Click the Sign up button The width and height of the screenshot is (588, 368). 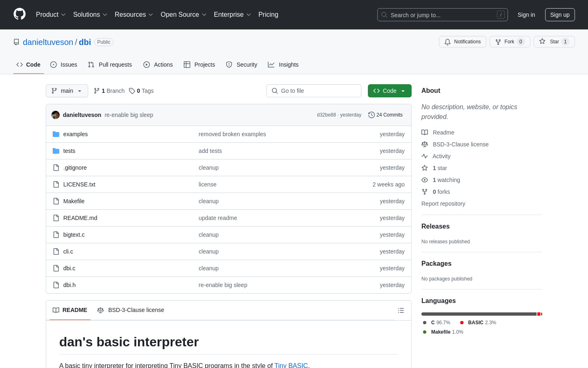point(560,15)
